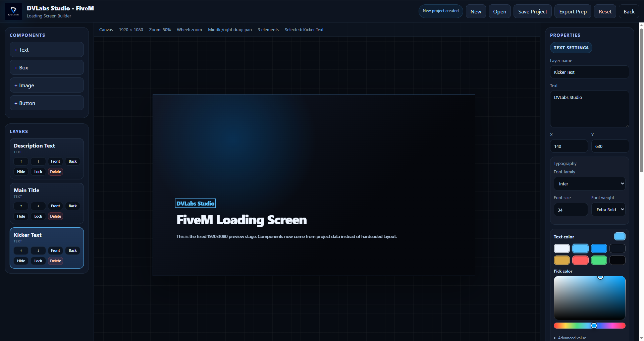
Task: Send Main Title layer to Back
Action: click(x=72, y=206)
